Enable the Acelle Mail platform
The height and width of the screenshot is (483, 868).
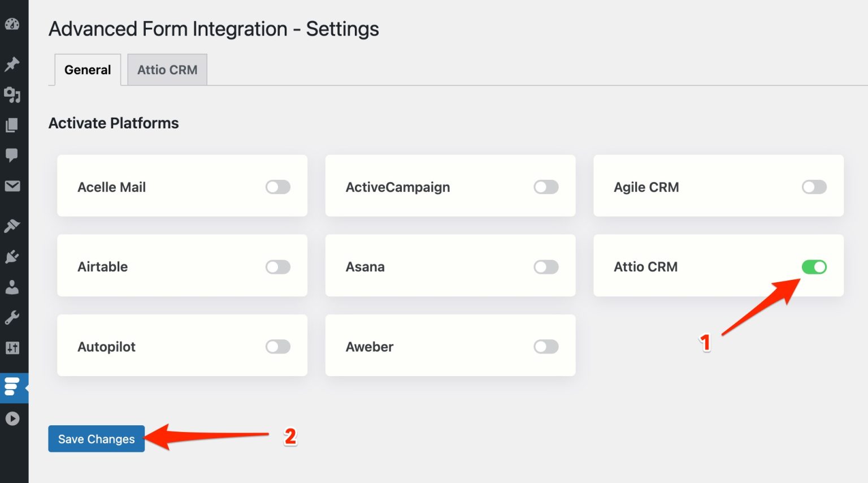(277, 187)
